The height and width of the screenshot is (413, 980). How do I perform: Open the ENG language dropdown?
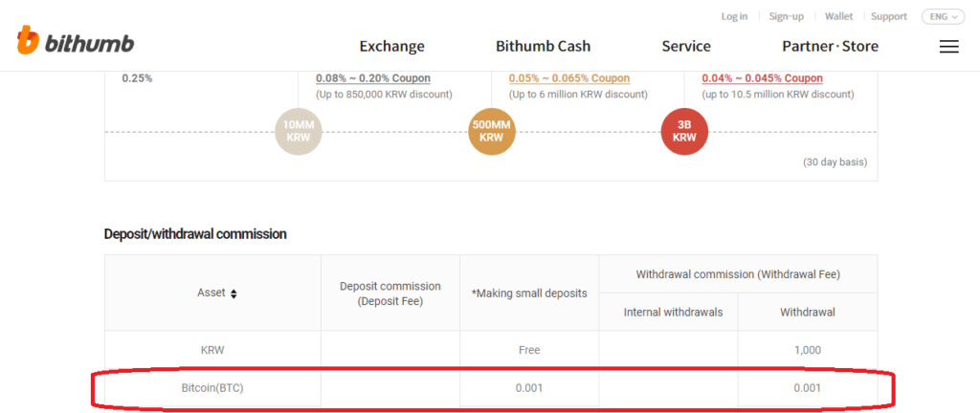coord(943,17)
